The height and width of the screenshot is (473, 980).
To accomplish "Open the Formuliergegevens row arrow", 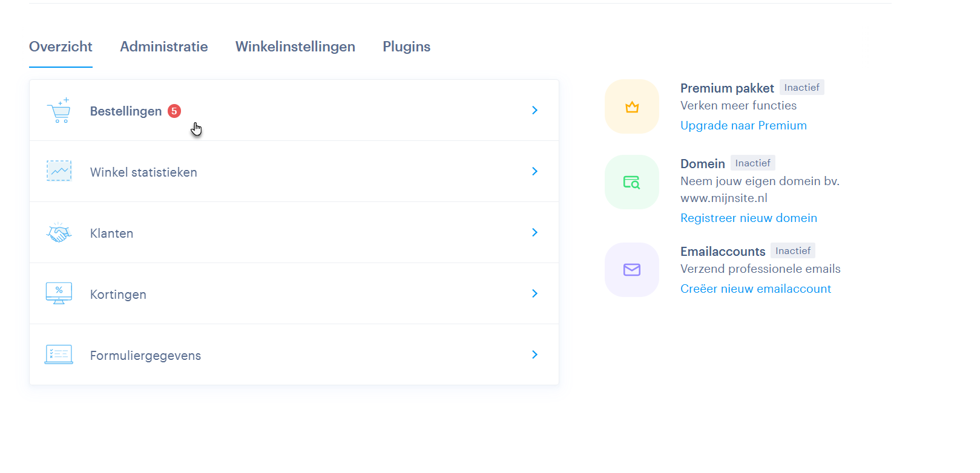I will pos(534,354).
